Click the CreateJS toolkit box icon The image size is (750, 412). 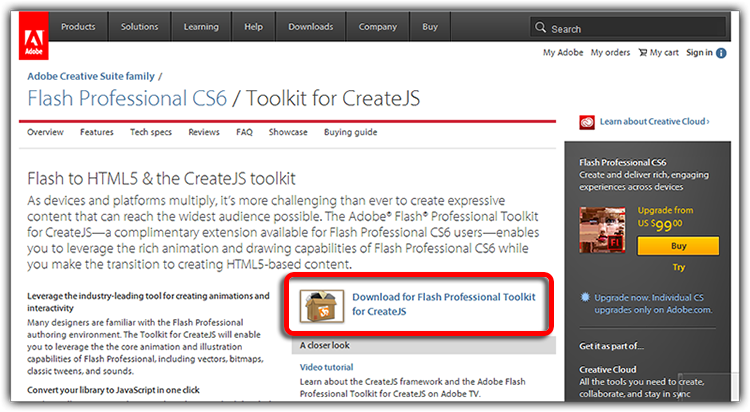pos(322,306)
